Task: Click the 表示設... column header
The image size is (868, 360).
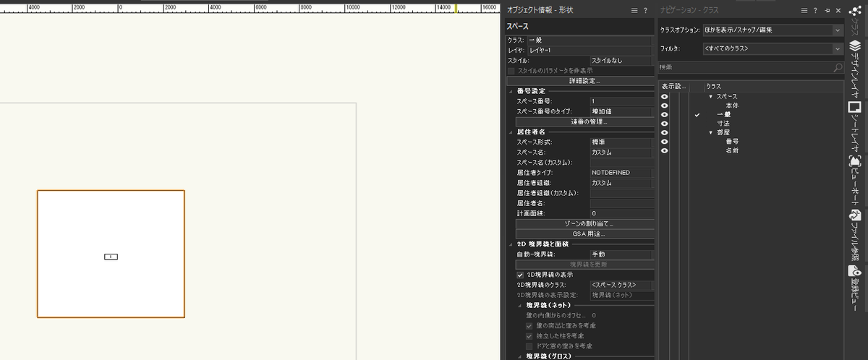Action: [x=673, y=86]
